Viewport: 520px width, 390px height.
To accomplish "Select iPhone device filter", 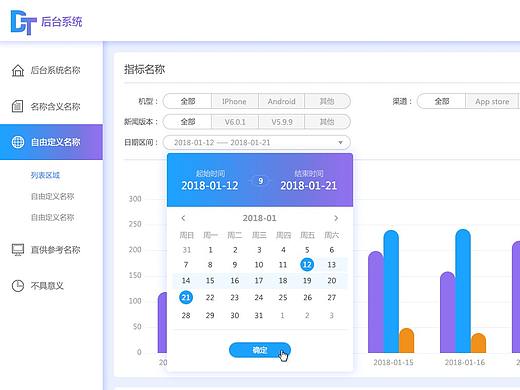I will (x=234, y=101).
